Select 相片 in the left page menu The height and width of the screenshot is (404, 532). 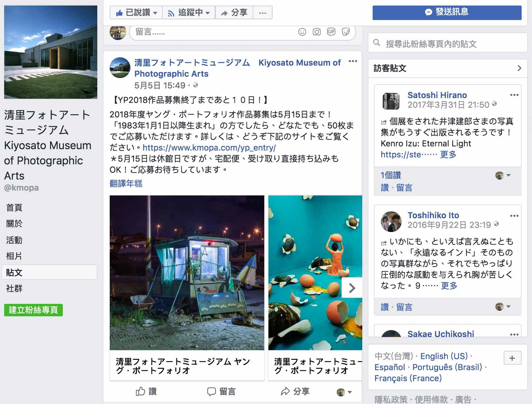point(14,256)
